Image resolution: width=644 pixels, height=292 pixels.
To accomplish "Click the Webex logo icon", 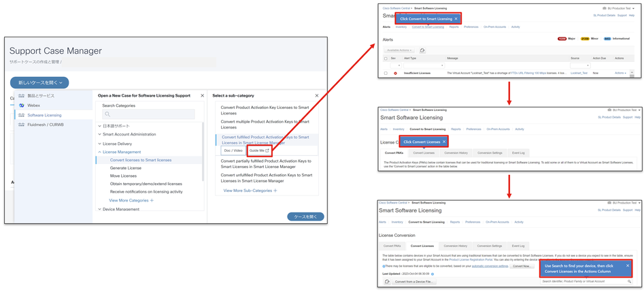I will click(x=21, y=106).
